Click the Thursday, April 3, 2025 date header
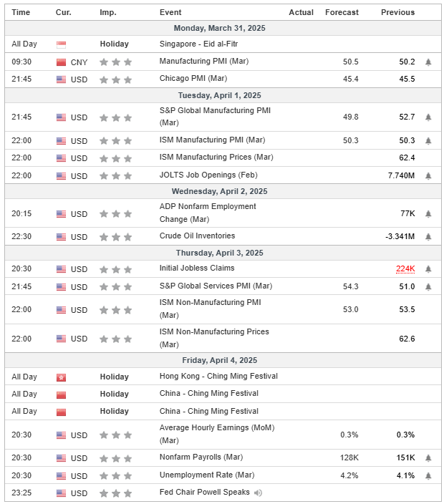This screenshot has height=504, width=444. point(220,253)
